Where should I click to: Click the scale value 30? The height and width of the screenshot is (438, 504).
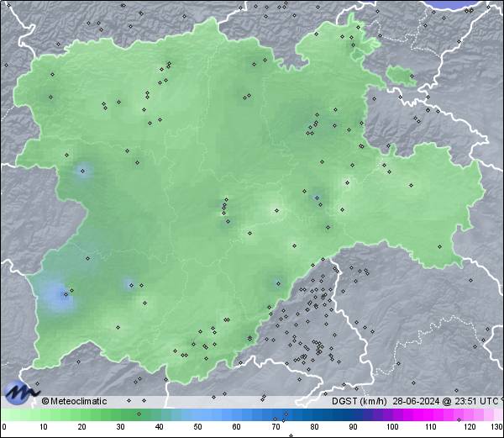tap(120, 427)
